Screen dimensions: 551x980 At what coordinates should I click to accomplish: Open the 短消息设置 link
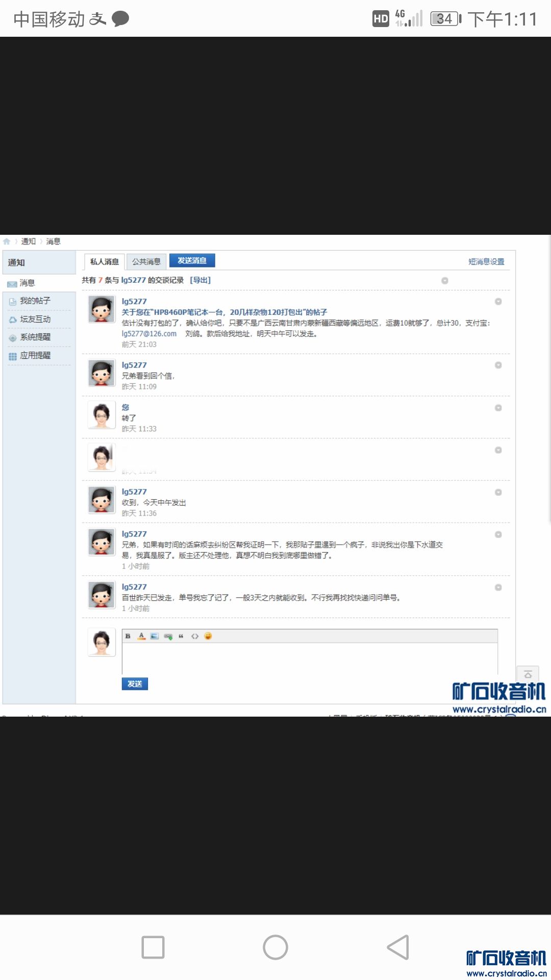(x=486, y=261)
